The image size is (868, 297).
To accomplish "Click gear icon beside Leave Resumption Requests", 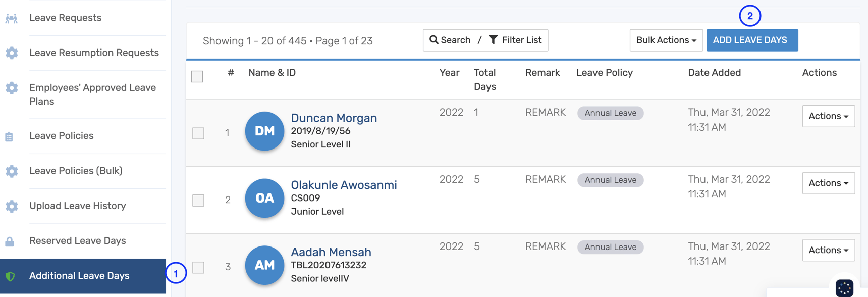I will coord(12,53).
